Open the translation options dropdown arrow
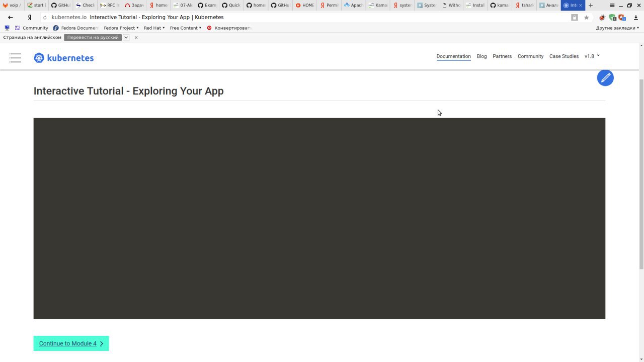Screen dimensions: 644x362 126,37
